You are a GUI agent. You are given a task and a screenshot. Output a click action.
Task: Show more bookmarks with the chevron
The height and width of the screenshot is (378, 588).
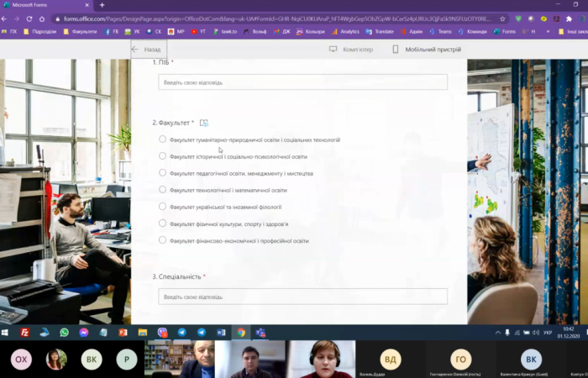pos(548,32)
